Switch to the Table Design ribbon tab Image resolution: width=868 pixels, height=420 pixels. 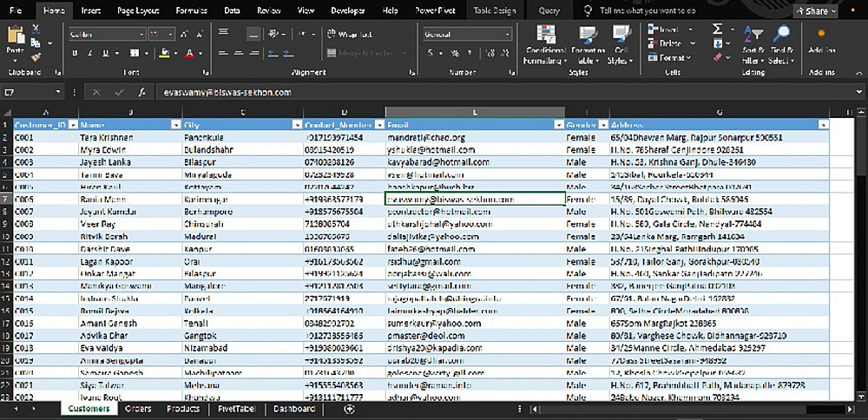(x=494, y=11)
